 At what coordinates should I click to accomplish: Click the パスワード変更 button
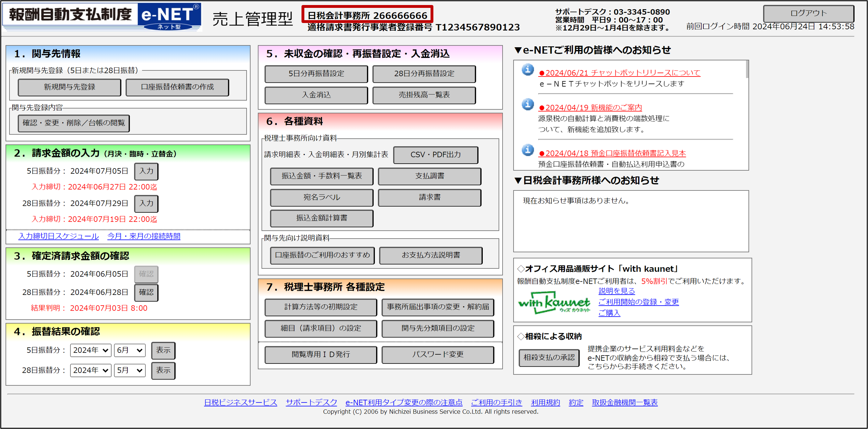pyautogui.click(x=437, y=354)
